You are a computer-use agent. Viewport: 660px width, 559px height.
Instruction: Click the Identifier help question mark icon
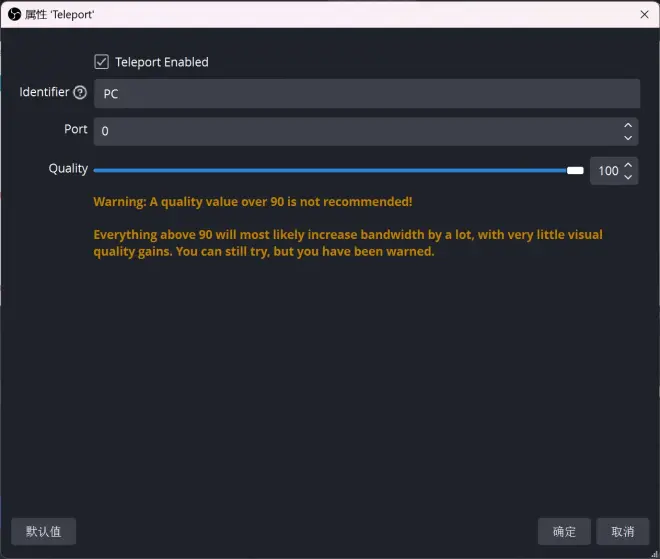pyautogui.click(x=80, y=92)
